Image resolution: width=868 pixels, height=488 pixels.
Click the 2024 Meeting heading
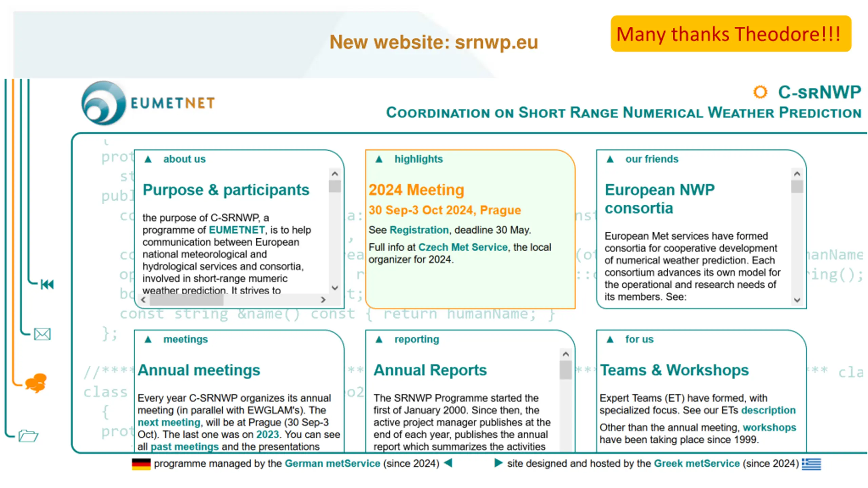pyautogui.click(x=416, y=190)
